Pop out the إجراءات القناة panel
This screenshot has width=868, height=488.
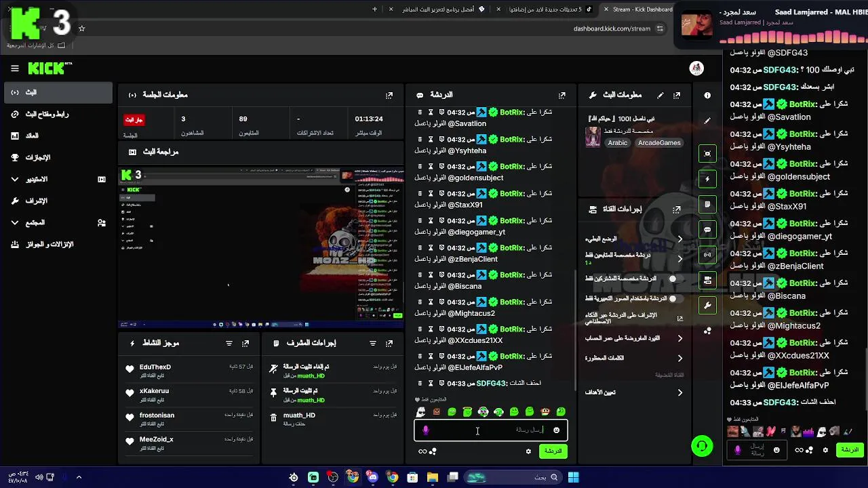pos(677,209)
